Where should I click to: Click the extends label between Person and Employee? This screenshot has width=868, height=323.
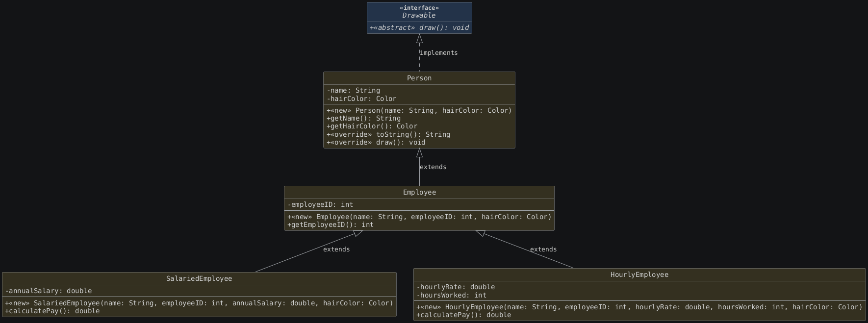[x=433, y=167]
